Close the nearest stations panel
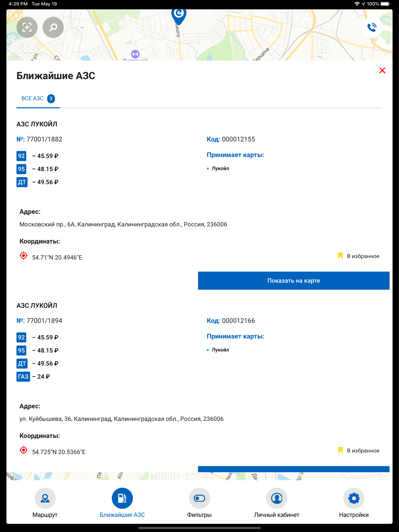This screenshot has width=399, height=532. tap(382, 70)
